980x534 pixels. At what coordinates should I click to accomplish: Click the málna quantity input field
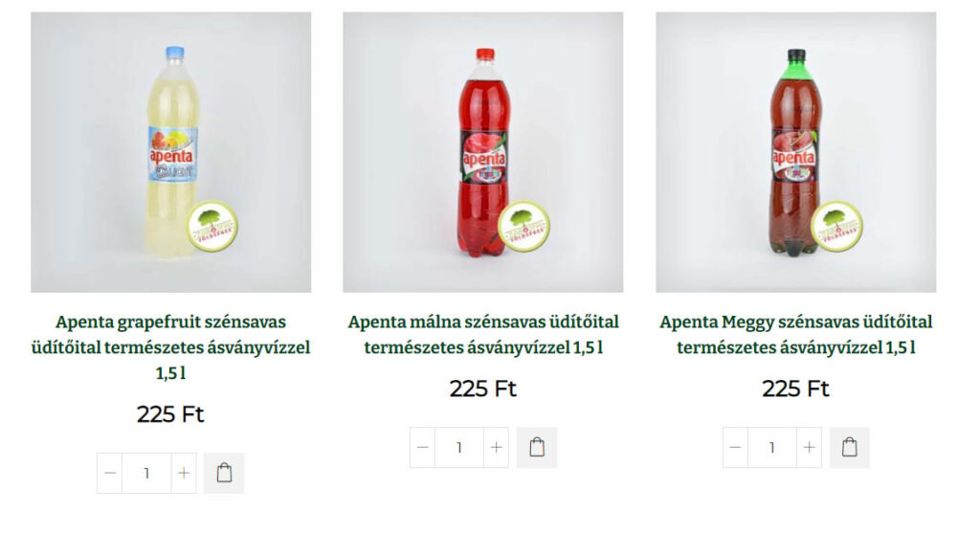pos(459,448)
